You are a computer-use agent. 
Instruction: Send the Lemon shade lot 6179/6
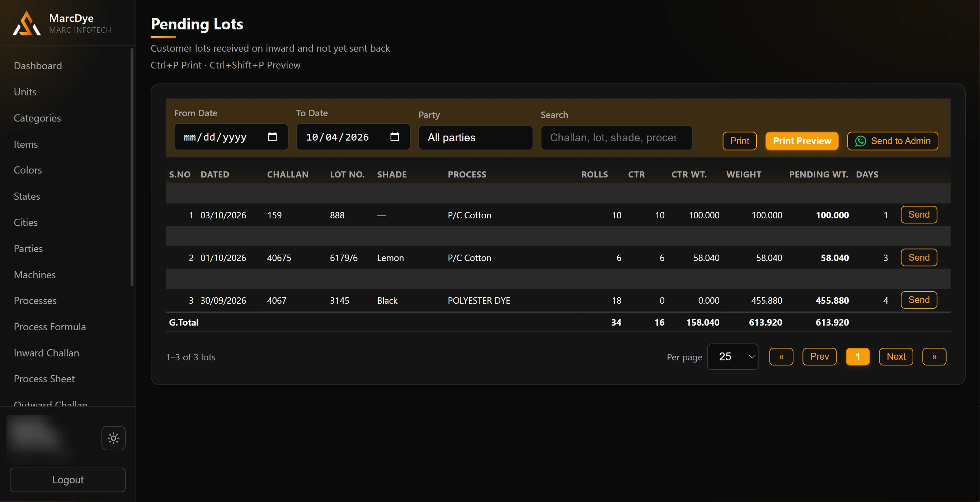tap(918, 258)
